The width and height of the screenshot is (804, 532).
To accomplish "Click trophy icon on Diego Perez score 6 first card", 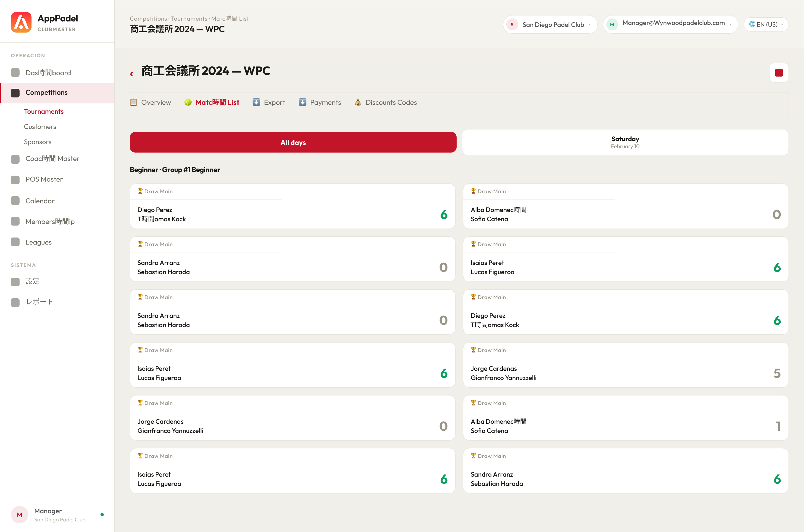I will pos(140,191).
